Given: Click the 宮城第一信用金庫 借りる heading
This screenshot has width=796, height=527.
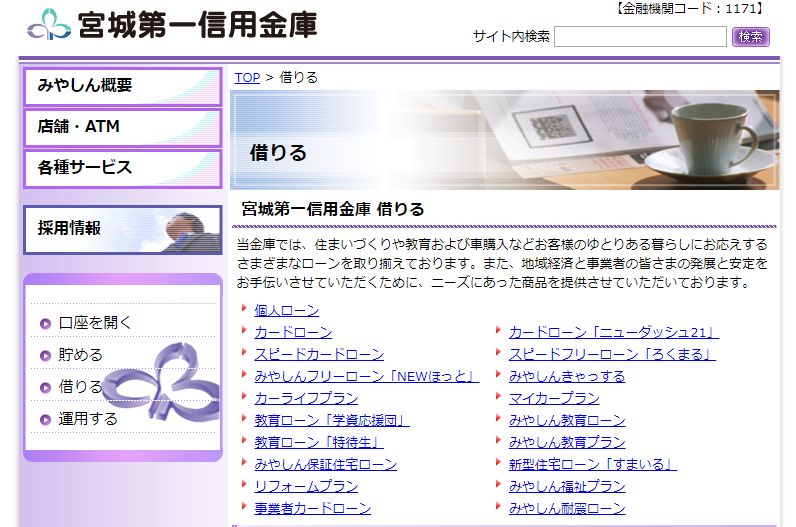Looking at the screenshot, I should pyautogui.click(x=333, y=209).
